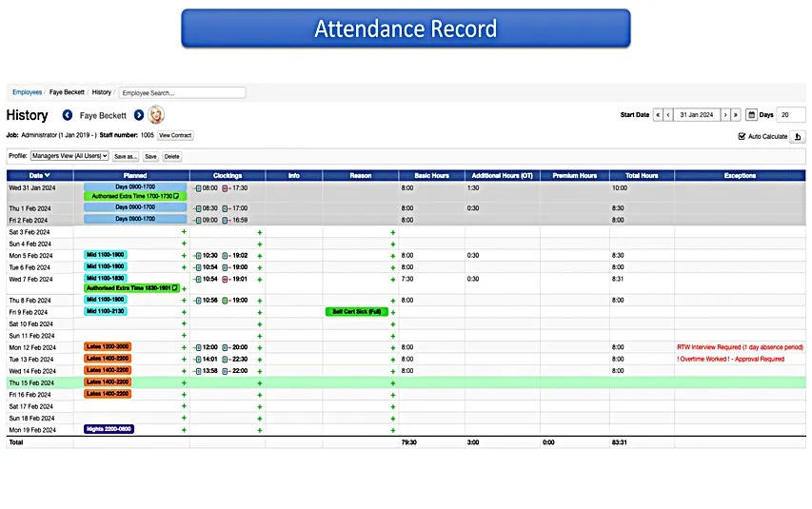This screenshot has width=812, height=509.
Task: Open the RTW Interview Required exception
Action: [x=740, y=347]
